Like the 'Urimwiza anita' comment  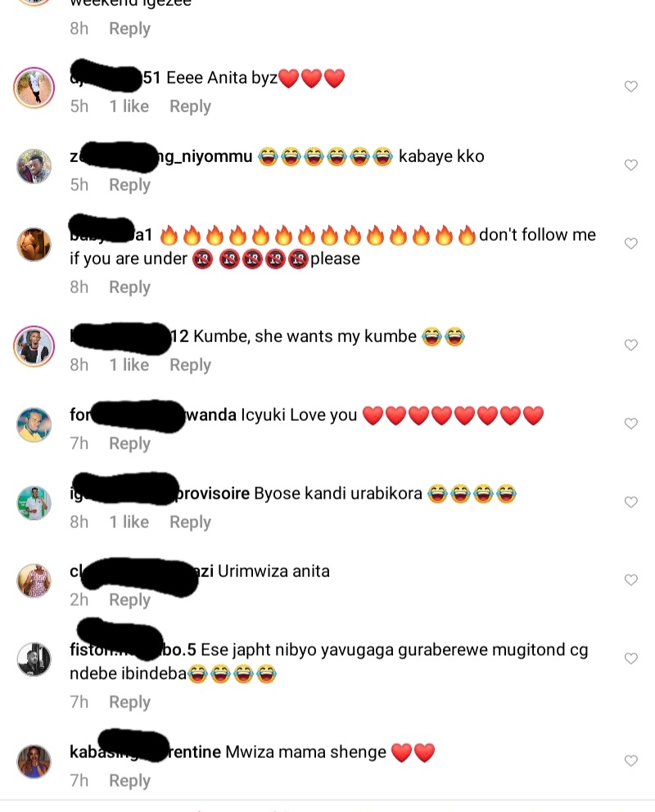pyautogui.click(x=630, y=580)
